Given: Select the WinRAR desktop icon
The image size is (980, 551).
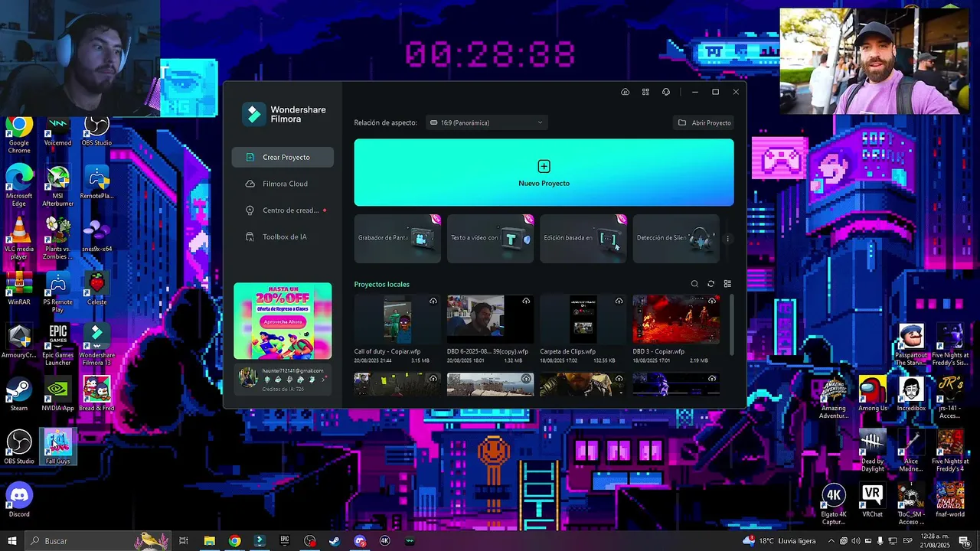Looking at the screenshot, I should pyautogui.click(x=19, y=289).
